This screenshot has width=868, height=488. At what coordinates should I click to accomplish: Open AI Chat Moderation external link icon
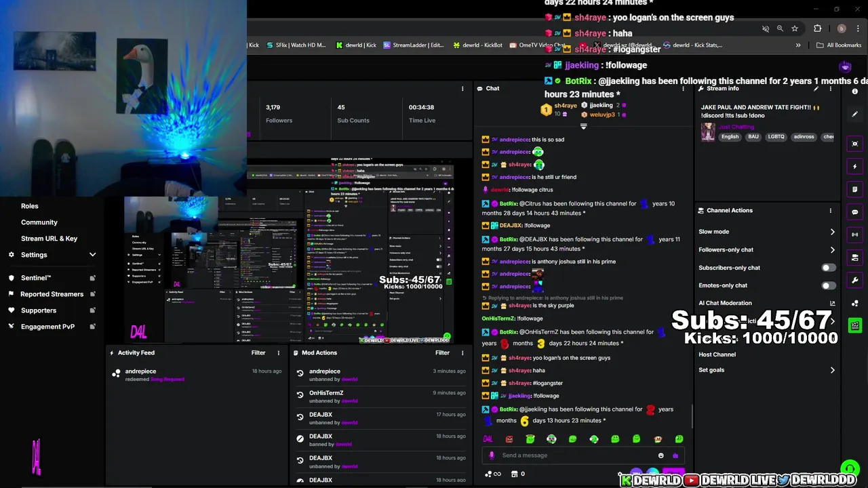tap(833, 303)
